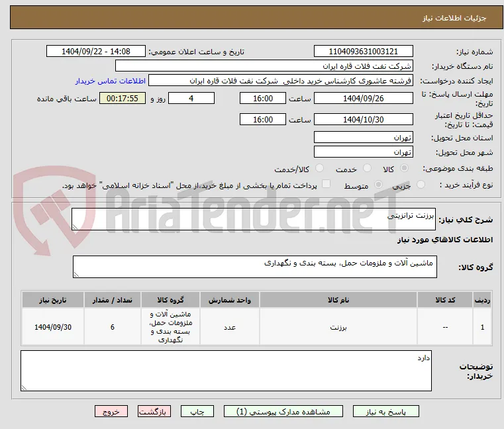Click the remaining time 00:17:55 field
Image resolution: width=504 pixels, height=429 pixels.
122,98
